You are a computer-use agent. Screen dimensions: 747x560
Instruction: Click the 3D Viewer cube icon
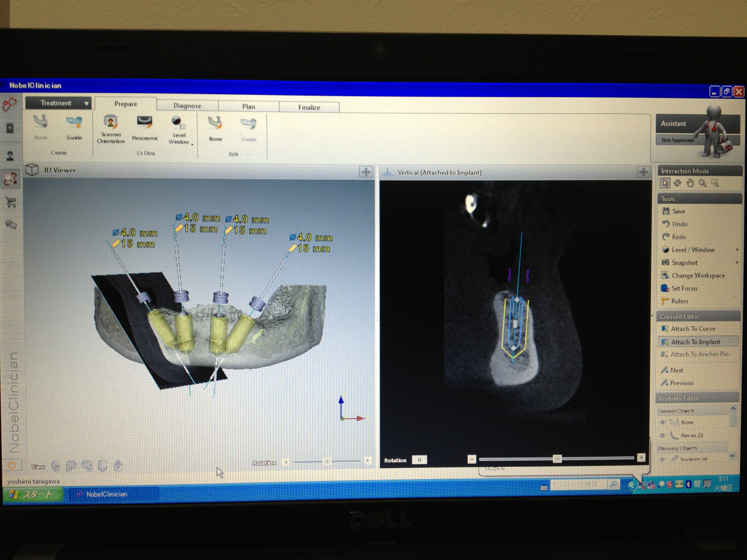coord(32,169)
